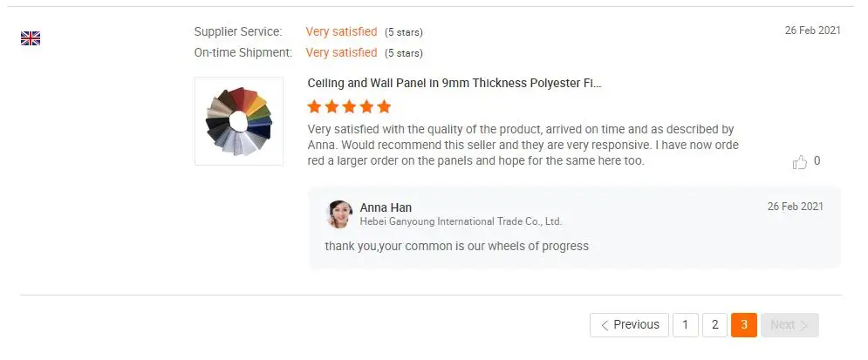Image resolution: width=868 pixels, height=360 pixels.
Task: Click the Anna Han name
Action: pyautogui.click(x=386, y=207)
